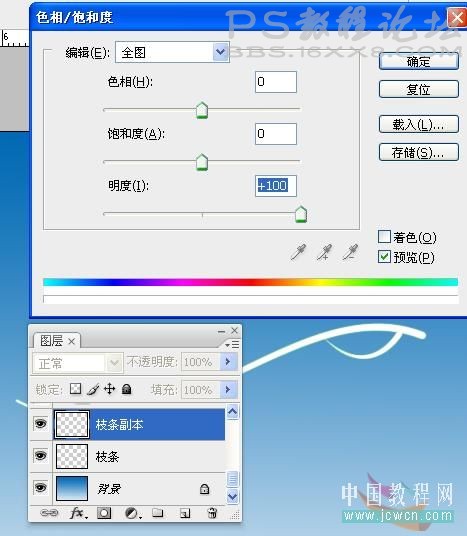This screenshot has height=536, width=467.
Task: Open the layer style fx menu
Action: point(78,513)
